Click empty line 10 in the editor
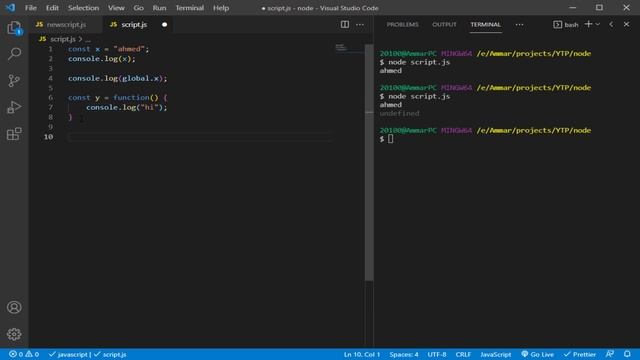Screen dimensions: 640x360 click(x=200, y=136)
